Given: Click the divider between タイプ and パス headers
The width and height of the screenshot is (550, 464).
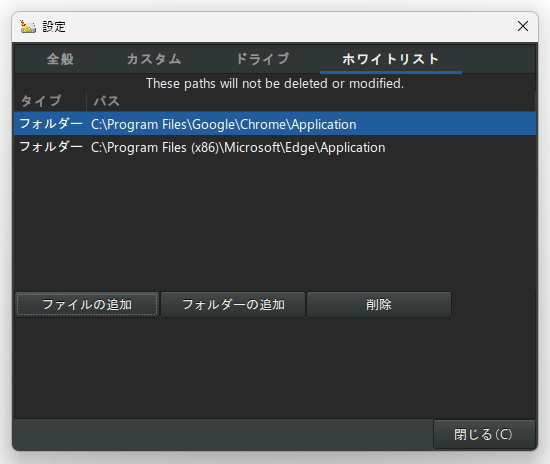Looking at the screenshot, I should pos(86,101).
